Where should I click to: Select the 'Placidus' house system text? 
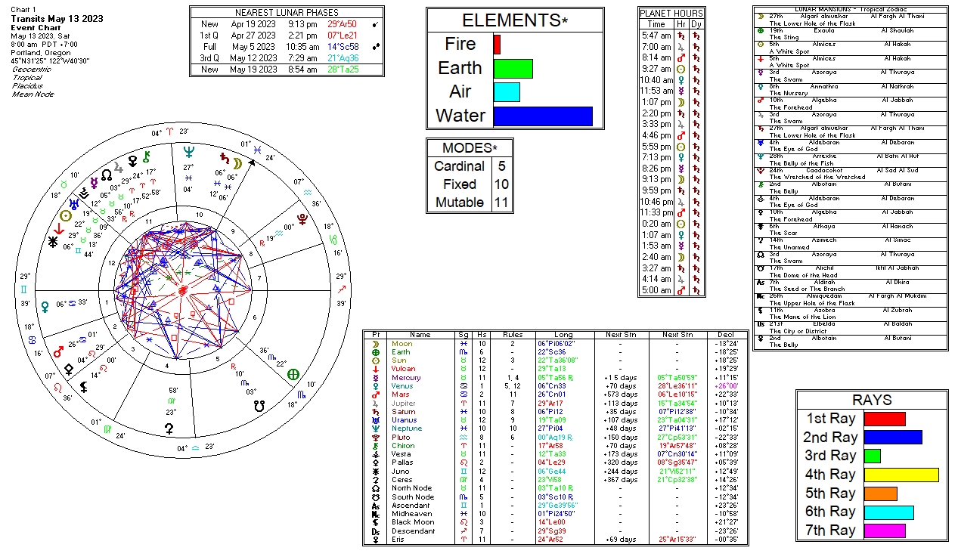point(26,86)
